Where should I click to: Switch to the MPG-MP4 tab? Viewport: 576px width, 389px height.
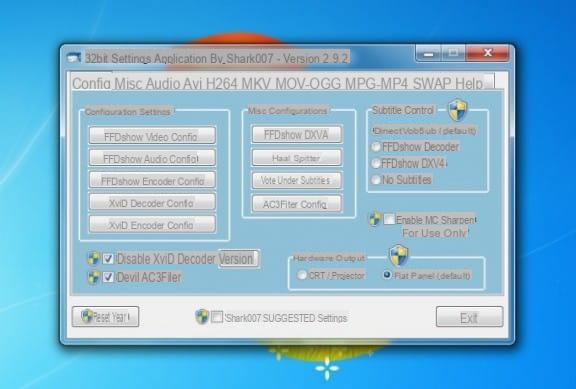[x=377, y=83]
